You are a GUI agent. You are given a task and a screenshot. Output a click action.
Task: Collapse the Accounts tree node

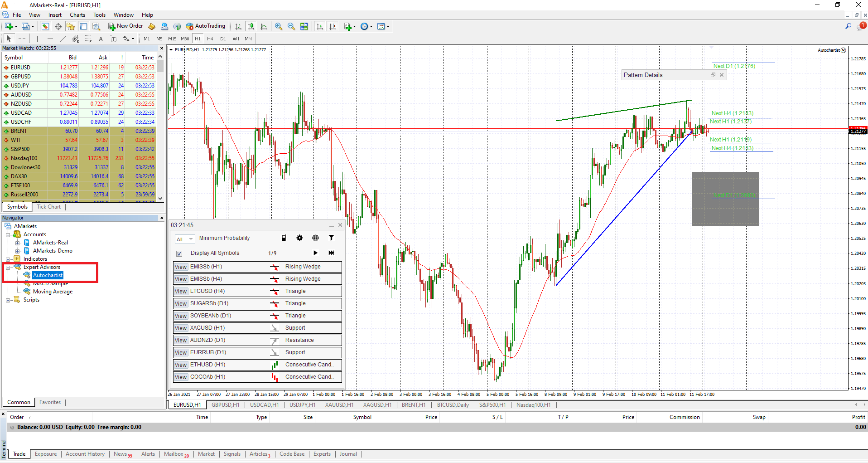pyautogui.click(x=8, y=235)
